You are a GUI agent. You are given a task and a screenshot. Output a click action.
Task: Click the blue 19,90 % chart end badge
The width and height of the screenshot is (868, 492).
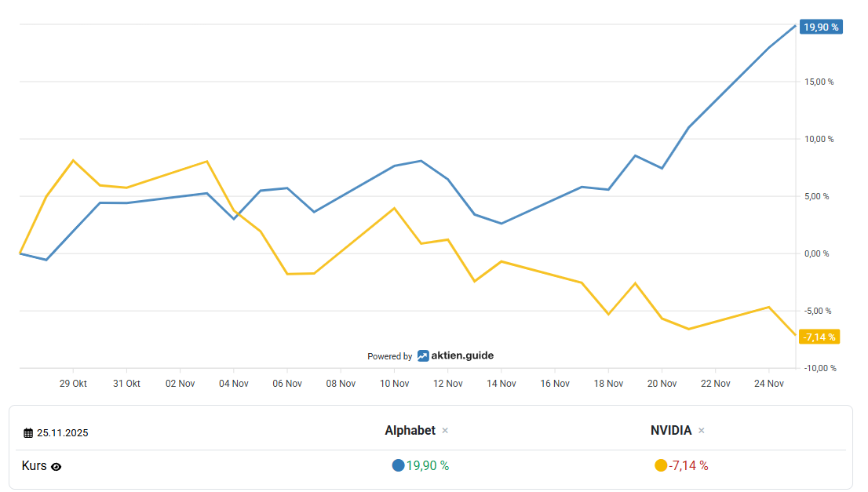tap(820, 27)
